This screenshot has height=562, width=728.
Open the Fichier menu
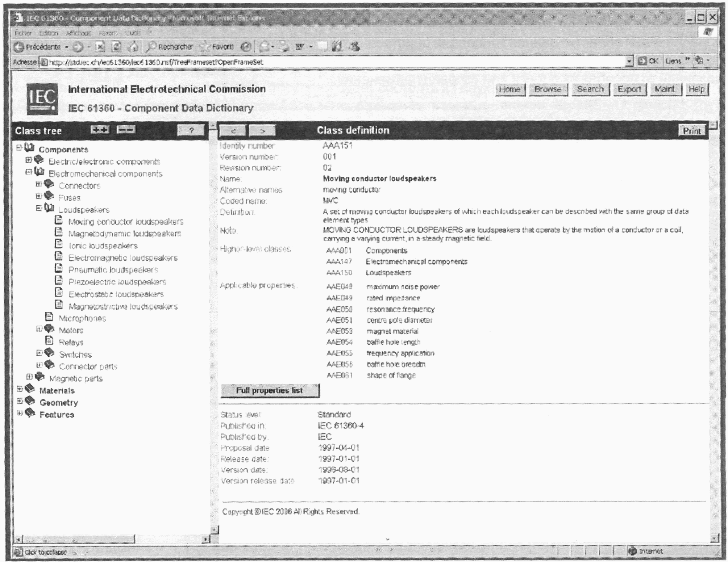23,33
